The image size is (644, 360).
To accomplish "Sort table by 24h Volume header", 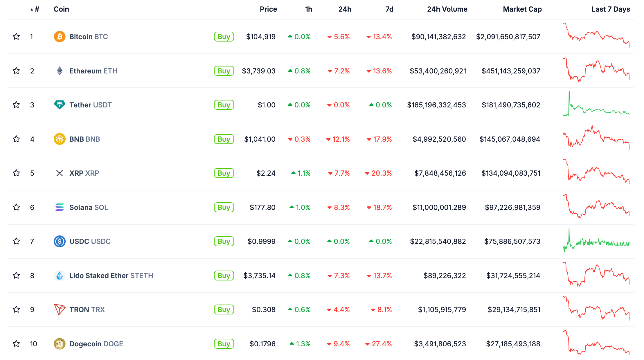I will click(x=447, y=9).
